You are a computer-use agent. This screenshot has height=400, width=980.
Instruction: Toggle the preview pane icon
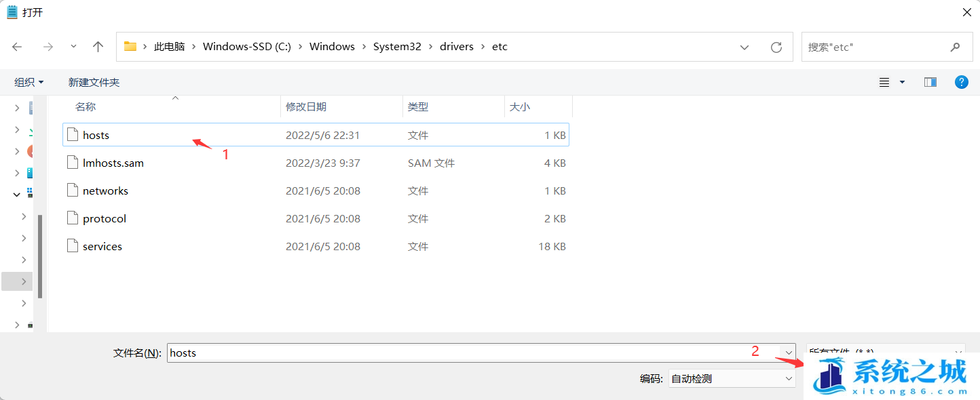[930, 82]
